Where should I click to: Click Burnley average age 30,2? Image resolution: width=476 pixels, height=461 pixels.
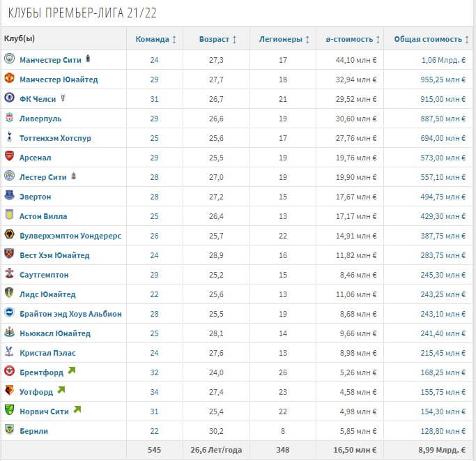(216, 431)
